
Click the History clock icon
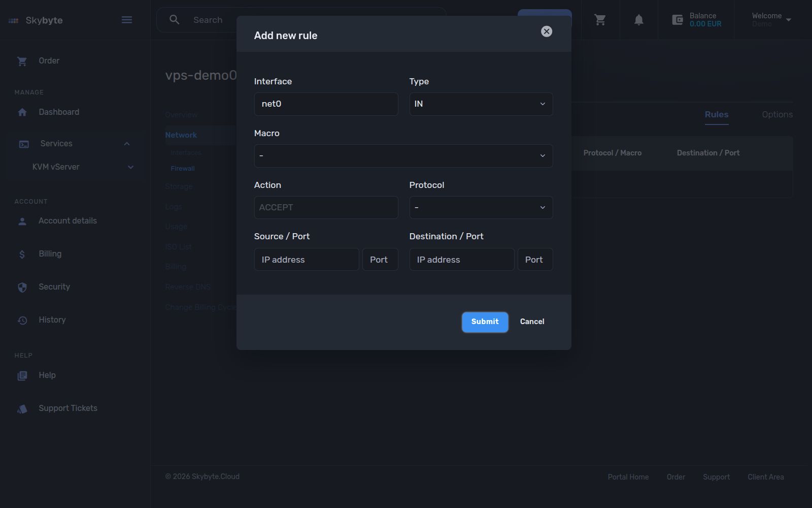[x=22, y=320]
